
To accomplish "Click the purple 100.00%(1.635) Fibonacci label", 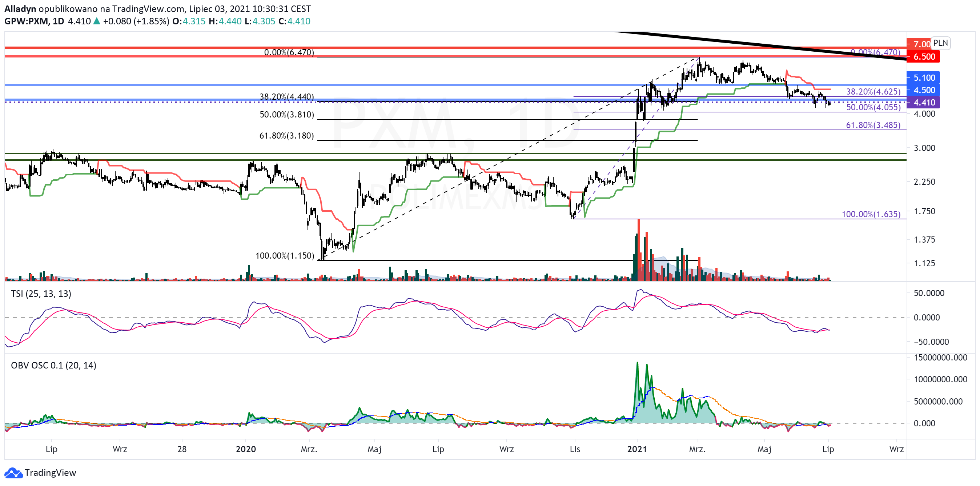I will click(x=871, y=214).
